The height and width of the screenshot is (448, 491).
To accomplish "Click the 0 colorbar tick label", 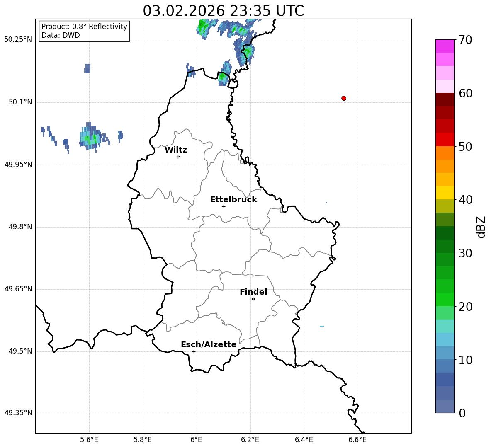I will (462, 413).
